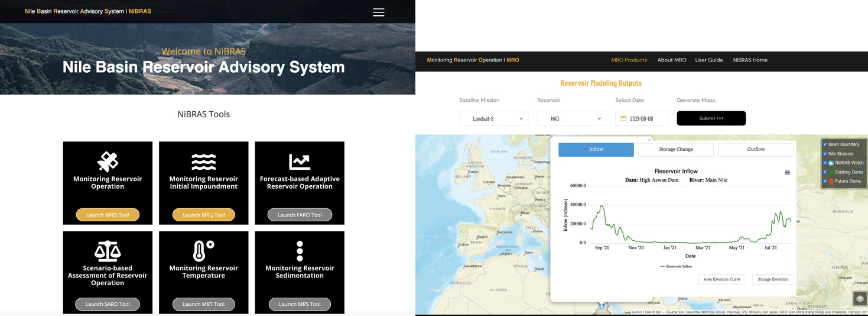
Task: Open the chart context menu icon
Action: pyautogui.click(x=787, y=173)
